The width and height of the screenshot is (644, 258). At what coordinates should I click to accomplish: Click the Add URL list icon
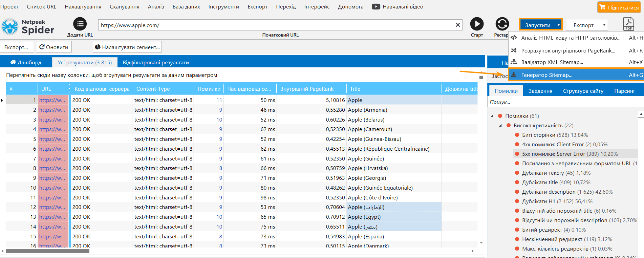80,24
